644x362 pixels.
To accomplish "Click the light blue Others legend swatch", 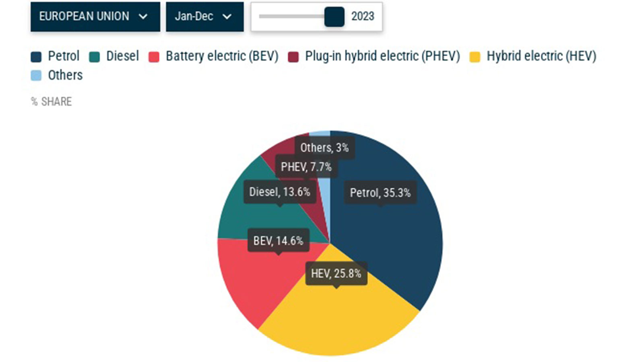I will [x=35, y=75].
